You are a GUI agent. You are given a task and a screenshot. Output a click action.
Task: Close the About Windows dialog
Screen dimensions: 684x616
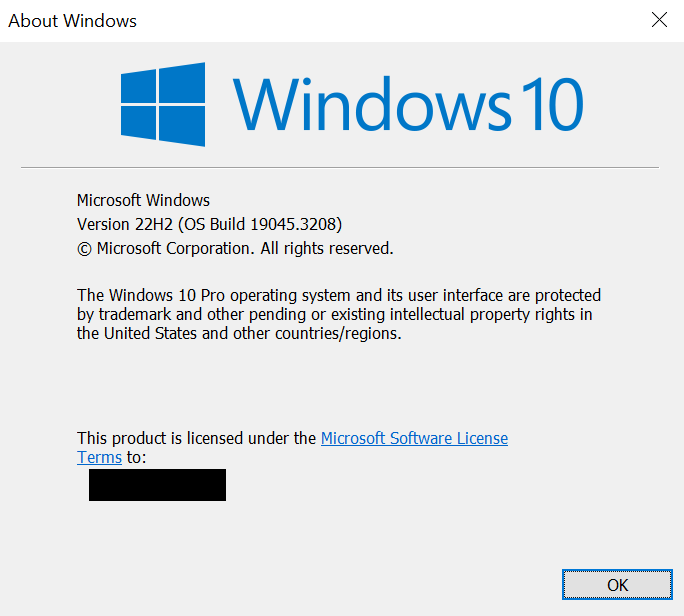[658, 20]
